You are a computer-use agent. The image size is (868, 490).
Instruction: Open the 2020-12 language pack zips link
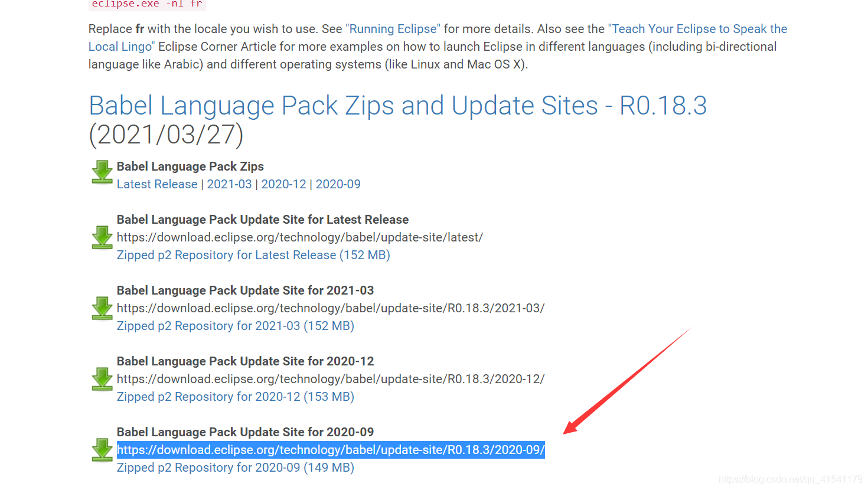(284, 184)
